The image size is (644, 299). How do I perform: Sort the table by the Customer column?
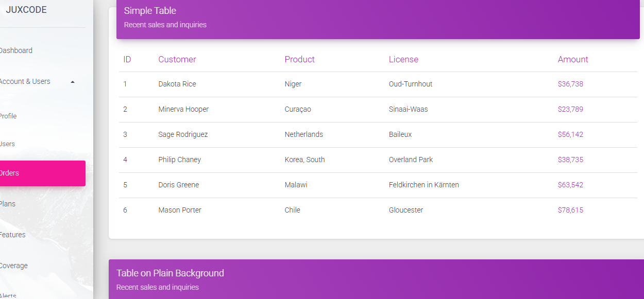177,59
